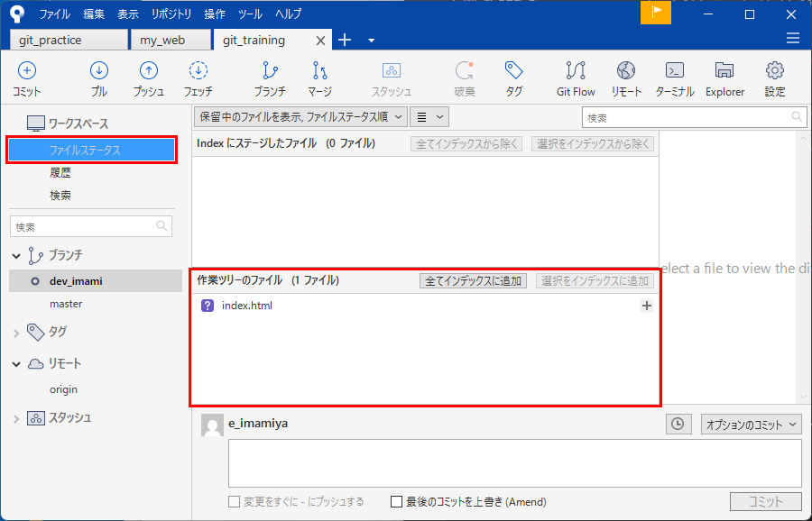Image resolution: width=812 pixels, height=521 pixels.
Task: Click the Fetch (フェッチ) toolbar icon
Action: point(198,78)
